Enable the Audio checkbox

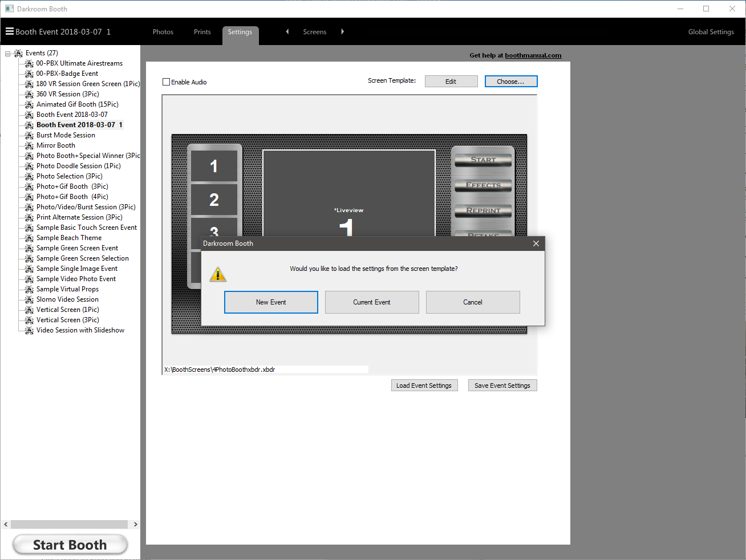tap(167, 82)
